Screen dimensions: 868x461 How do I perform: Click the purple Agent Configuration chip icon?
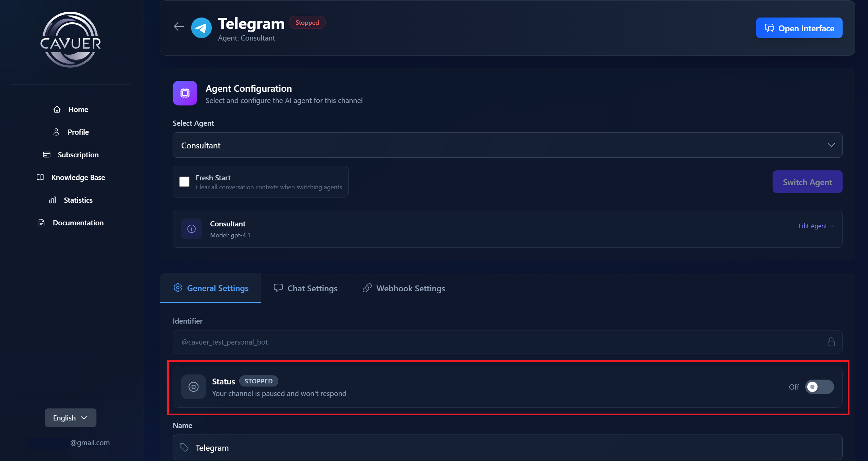pos(185,93)
